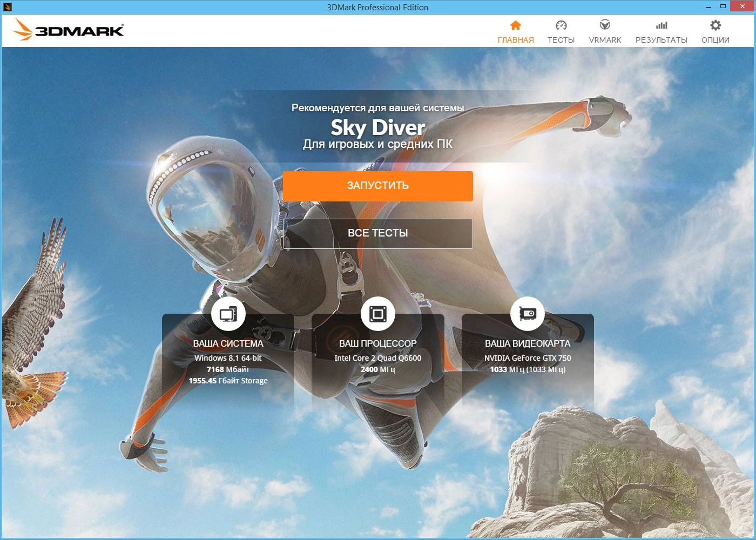Click the gauge icon above ТЕСТЫ

point(561,25)
